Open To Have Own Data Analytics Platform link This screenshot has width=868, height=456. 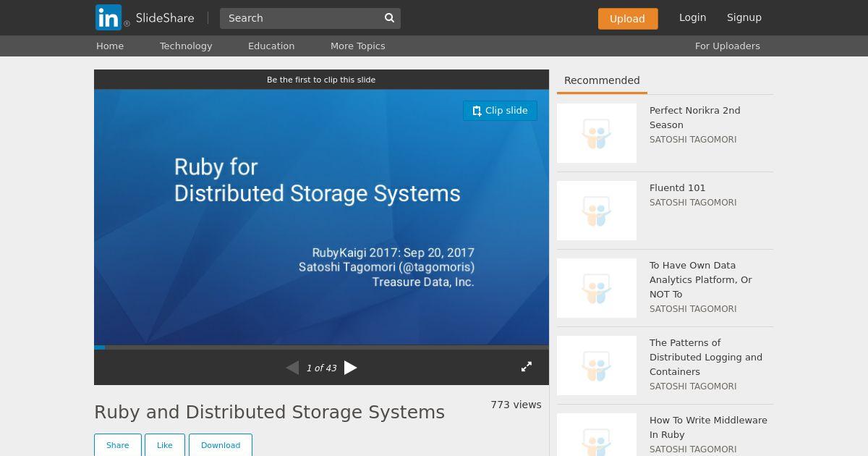(700, 279)
